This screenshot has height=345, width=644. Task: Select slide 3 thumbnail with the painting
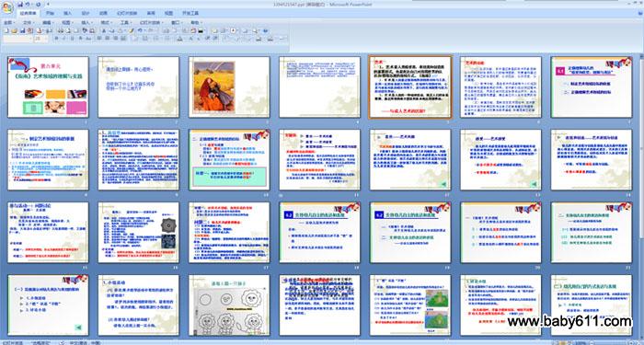pos(229,87)
